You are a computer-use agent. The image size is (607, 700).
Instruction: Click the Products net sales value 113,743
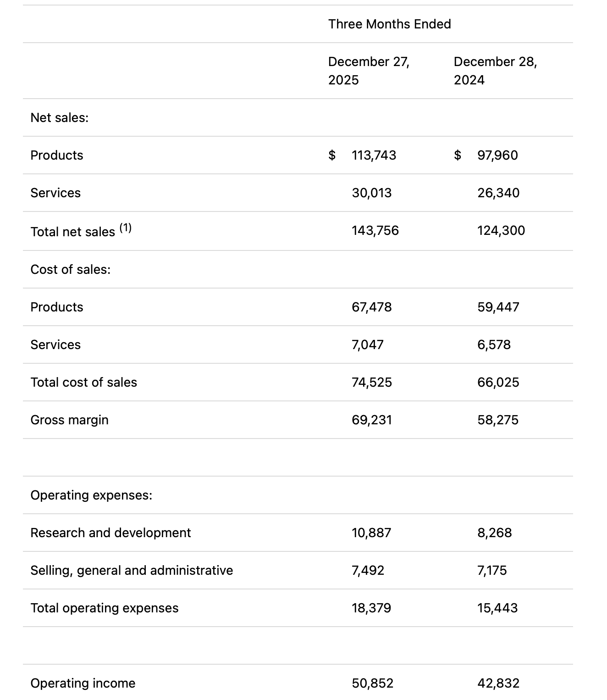point(374,155)
